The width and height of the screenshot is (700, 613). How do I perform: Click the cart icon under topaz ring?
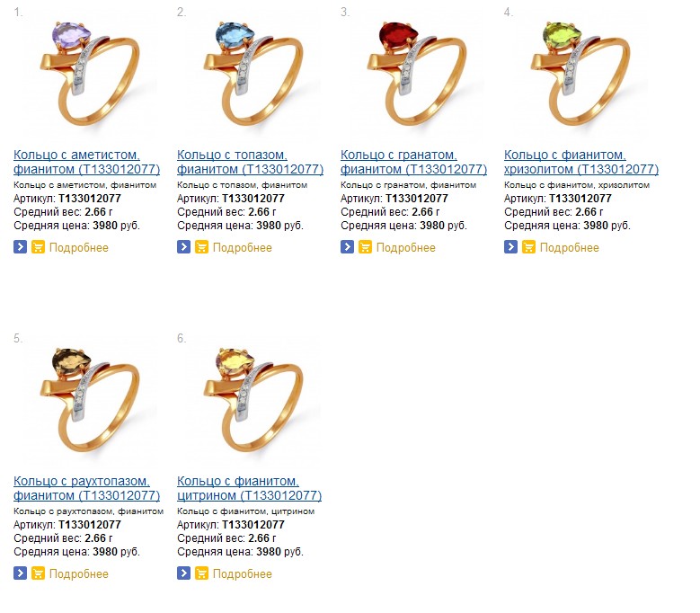click(201, 247)
